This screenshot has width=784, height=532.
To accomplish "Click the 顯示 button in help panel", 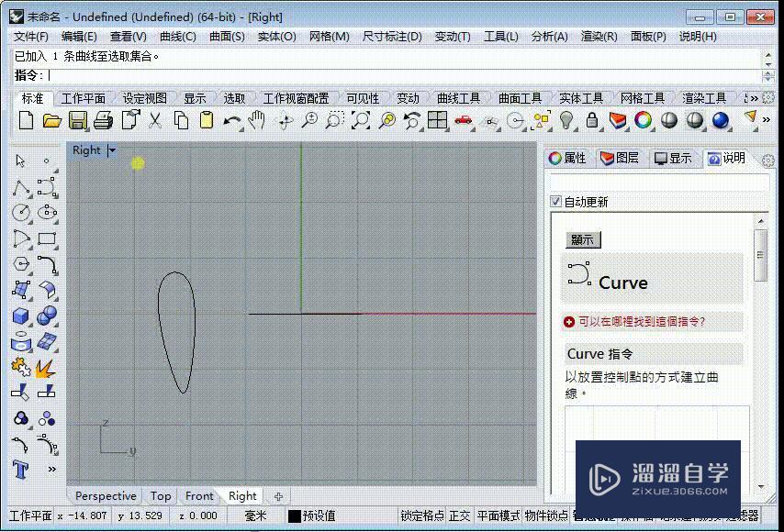I will (583, 239).
